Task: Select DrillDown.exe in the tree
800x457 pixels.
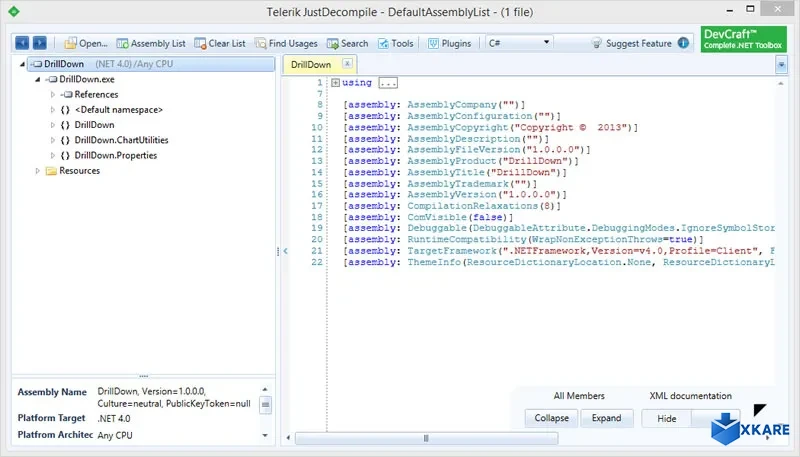Action: click(87, 79)
